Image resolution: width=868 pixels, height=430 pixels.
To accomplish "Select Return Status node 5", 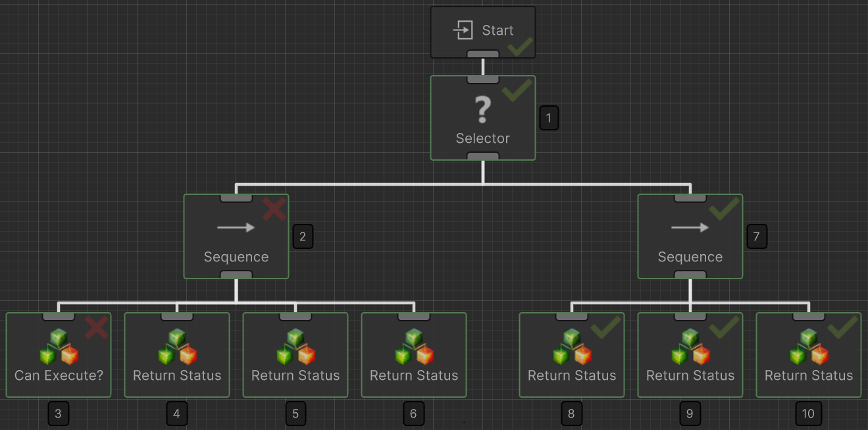I will [295, 374].
